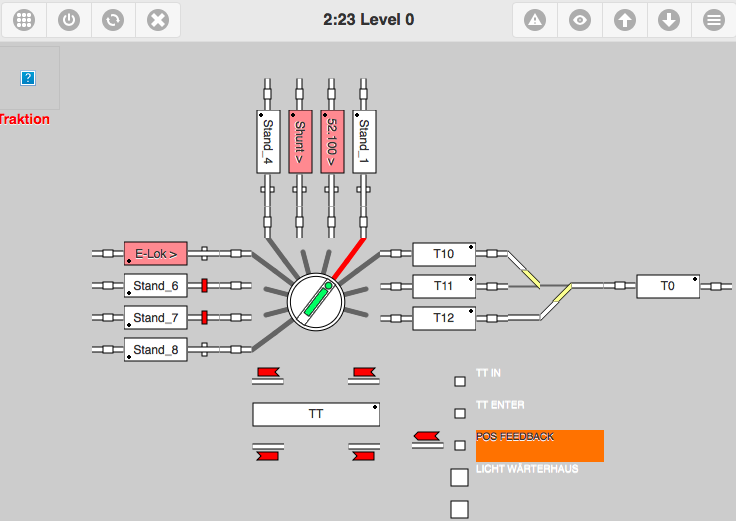Open the warning triangle alerts

pyautogui.click(x=536, y=20)
